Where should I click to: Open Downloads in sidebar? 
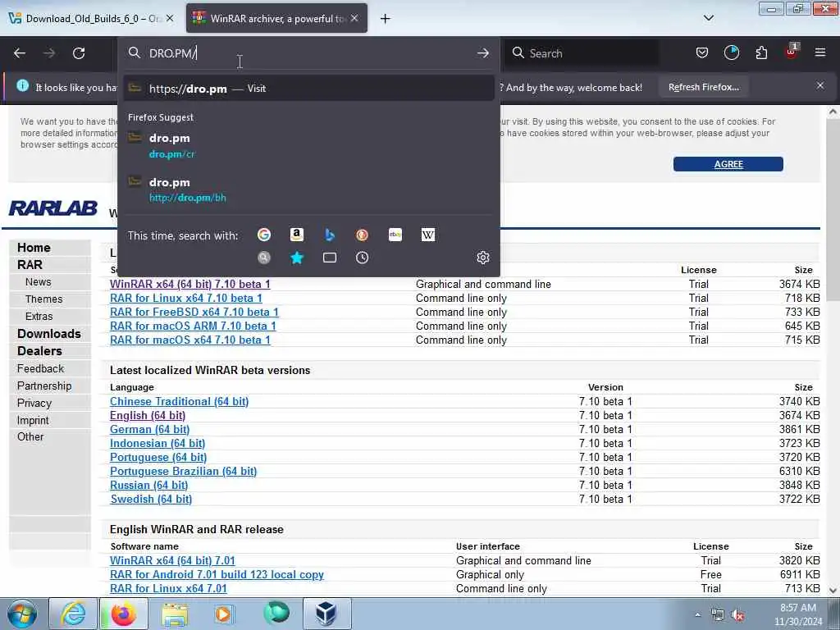(x=48, y=334)
